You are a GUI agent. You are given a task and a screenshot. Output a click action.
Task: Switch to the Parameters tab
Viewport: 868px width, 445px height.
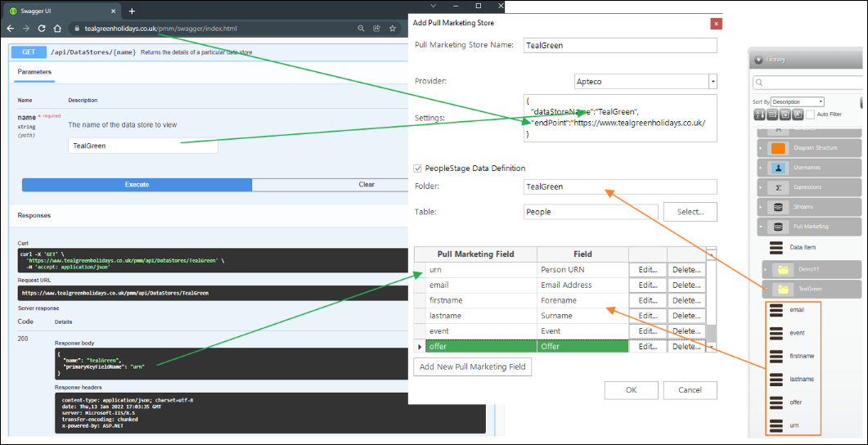(x=34, y=72)
